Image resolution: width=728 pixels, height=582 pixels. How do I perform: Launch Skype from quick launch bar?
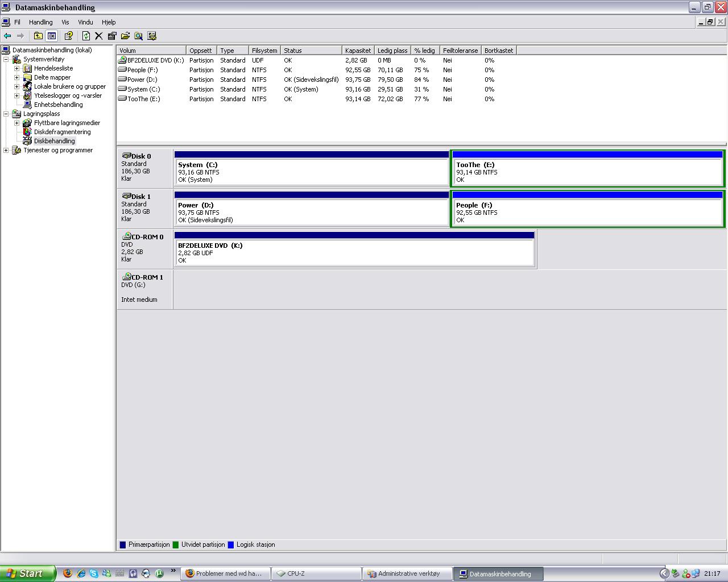94,573
